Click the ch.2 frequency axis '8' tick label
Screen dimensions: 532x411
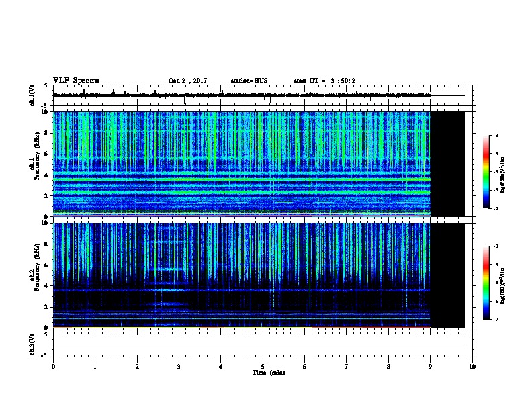pos(46,244)
